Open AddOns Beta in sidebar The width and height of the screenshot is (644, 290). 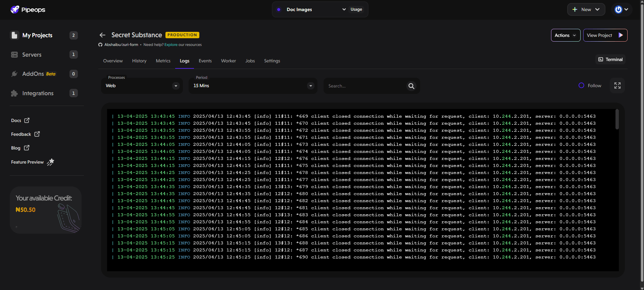coord(44,74)
